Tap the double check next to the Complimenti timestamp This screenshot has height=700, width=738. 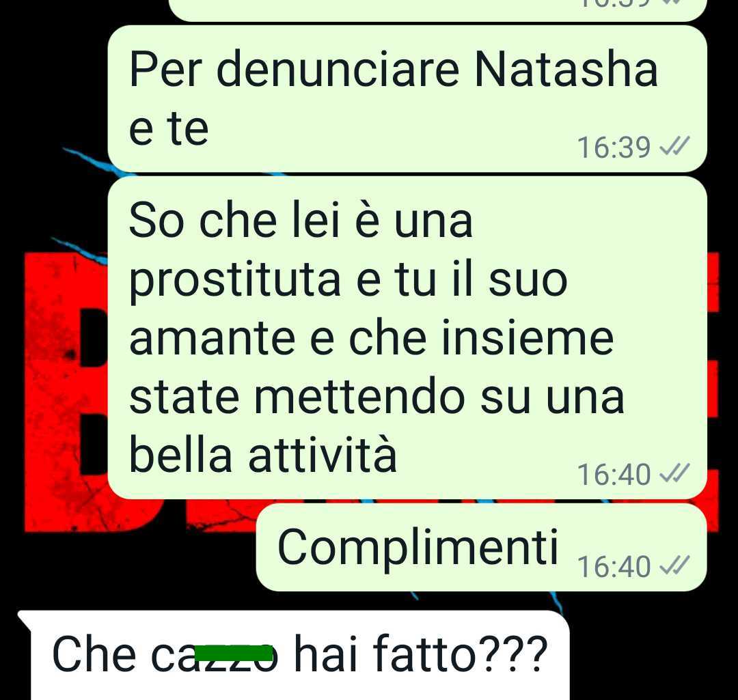[675, 565]
